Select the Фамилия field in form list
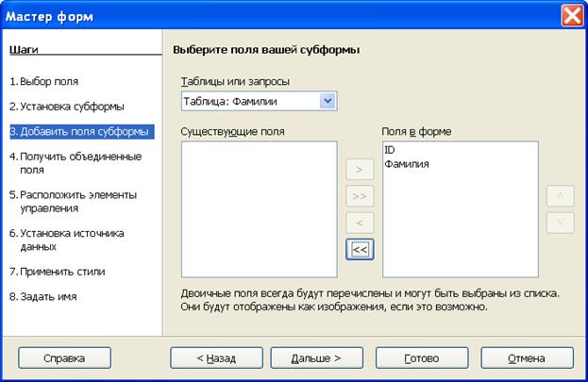This screenshot has width=588, height=382. tap(407, 164)
